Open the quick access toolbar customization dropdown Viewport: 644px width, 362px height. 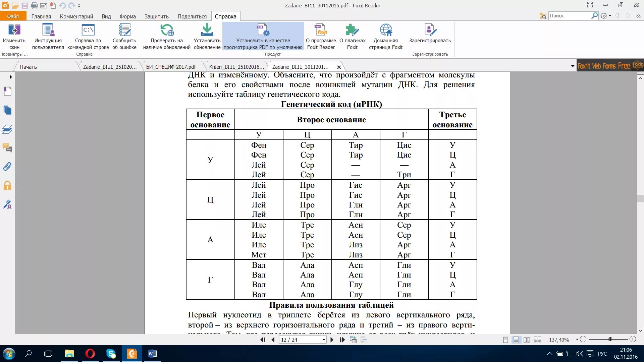[79, 6]
